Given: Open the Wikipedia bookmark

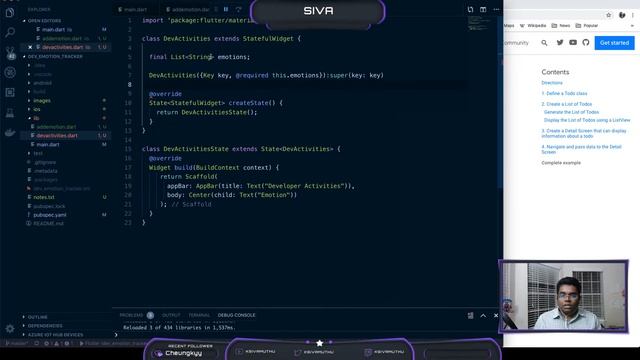Looking at the screenshot, I should coord(533,26).
